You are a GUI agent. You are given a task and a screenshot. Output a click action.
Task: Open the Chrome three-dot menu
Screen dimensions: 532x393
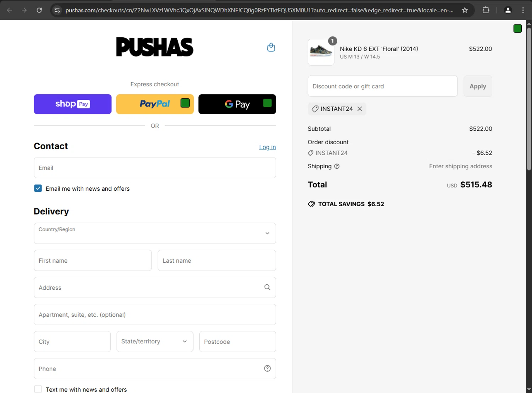tap(523, 10)
